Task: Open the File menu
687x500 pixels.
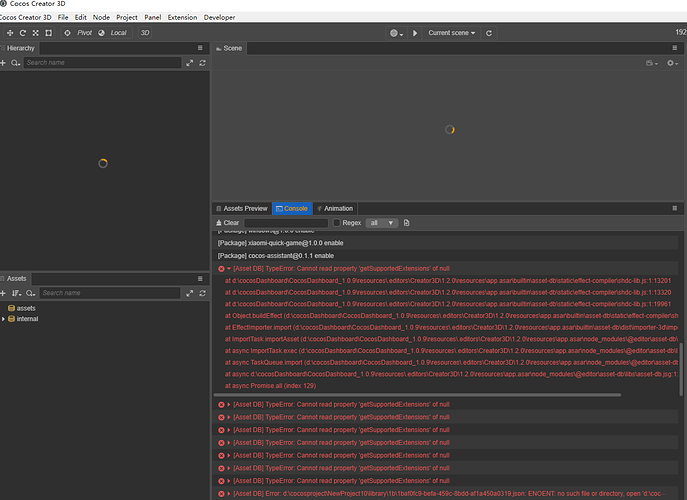Action: [x=63, y=17]
